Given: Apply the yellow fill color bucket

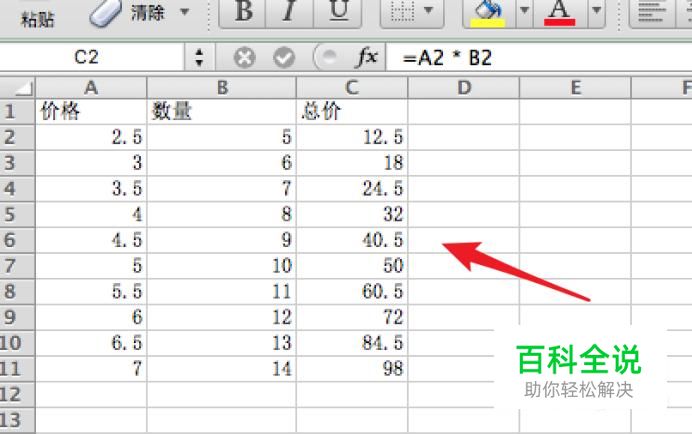Looking at the screenshot, I should click(x=488, y=13).
